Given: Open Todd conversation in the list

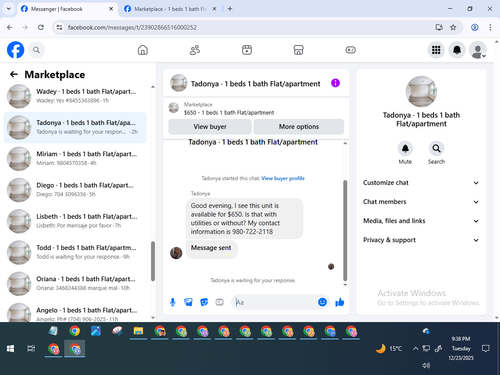Looking at the screenshot, I should pos(75,252).
